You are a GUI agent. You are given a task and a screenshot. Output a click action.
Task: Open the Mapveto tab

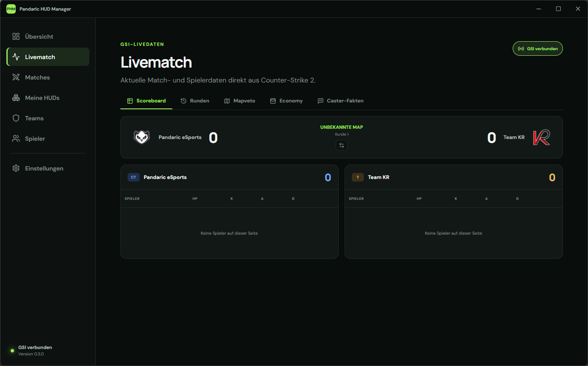pos(240,101)
